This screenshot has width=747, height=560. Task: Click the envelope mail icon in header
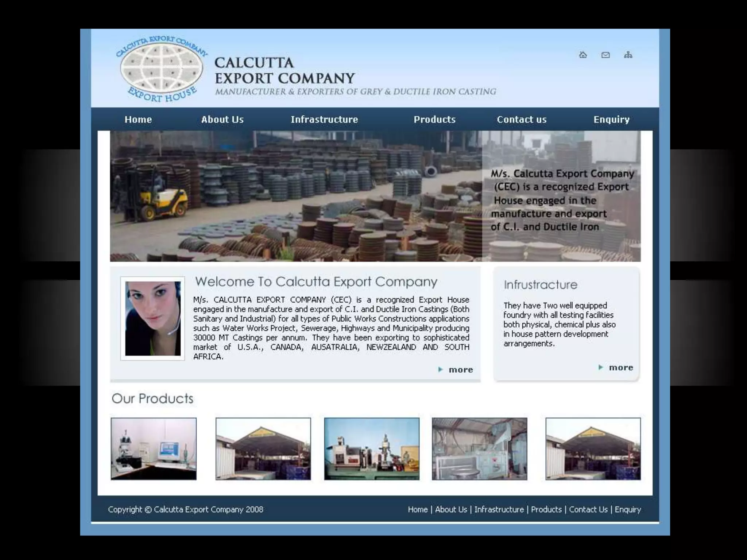click(x=605, y=55)
